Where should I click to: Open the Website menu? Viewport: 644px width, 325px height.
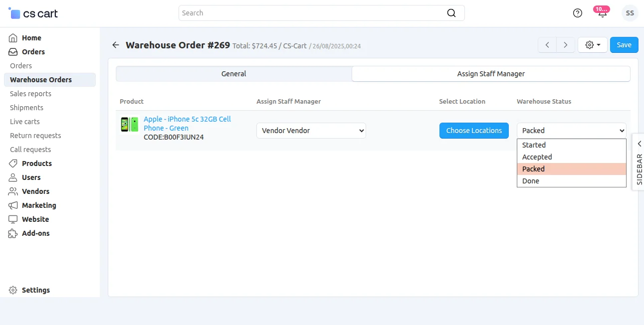tap(35, 219)
